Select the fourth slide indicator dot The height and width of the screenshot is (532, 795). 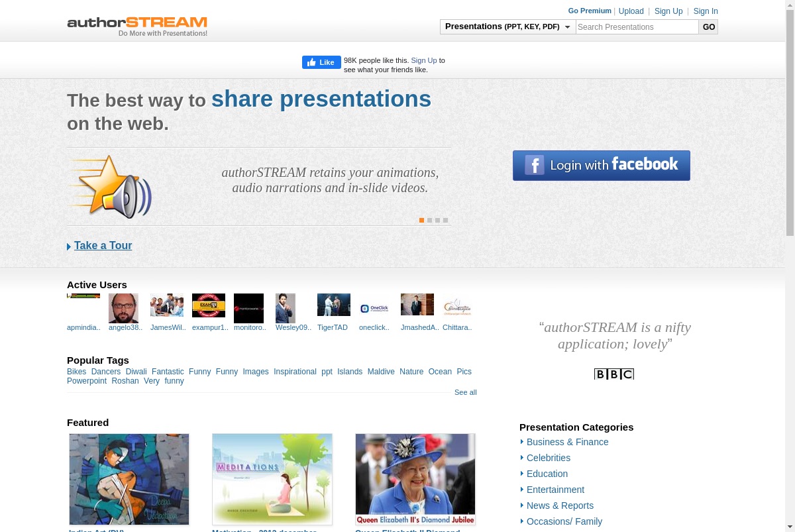pos(445,220)
